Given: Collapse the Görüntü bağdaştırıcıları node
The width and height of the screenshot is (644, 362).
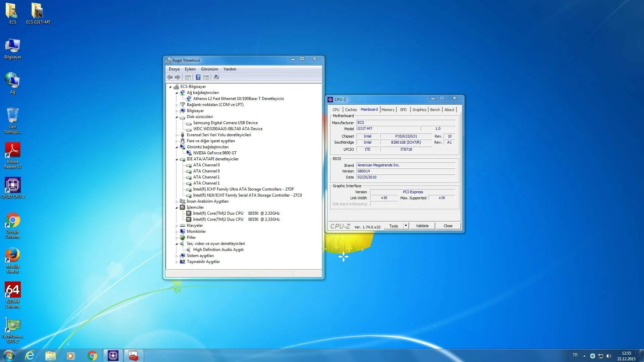Looking at the screenshot, I should pyautogui.click(x=177, y=147).
